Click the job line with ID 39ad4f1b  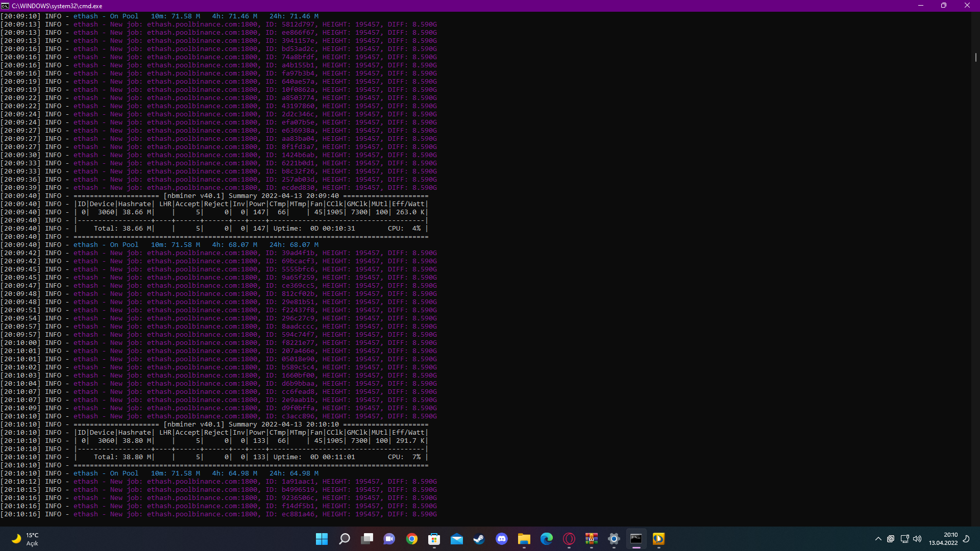[x=218, y=253]
